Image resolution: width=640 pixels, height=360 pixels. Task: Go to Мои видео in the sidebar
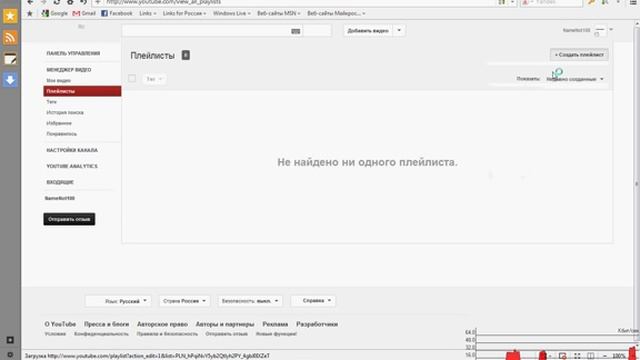click(58, 80)
